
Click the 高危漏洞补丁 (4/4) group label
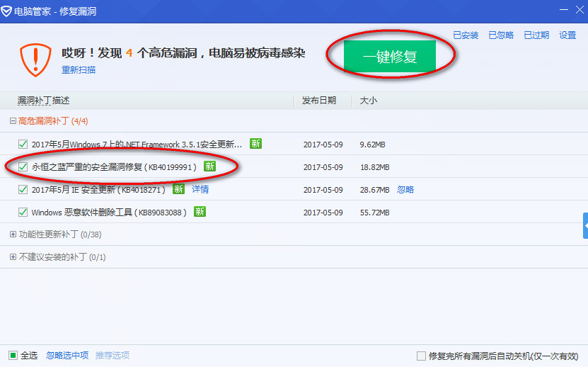point(53,121)
